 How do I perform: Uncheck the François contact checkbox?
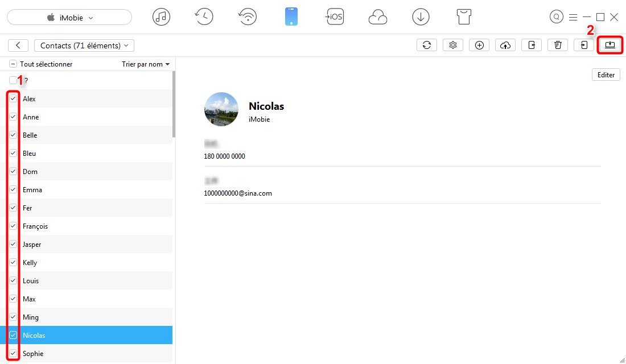tap(13, 226)
